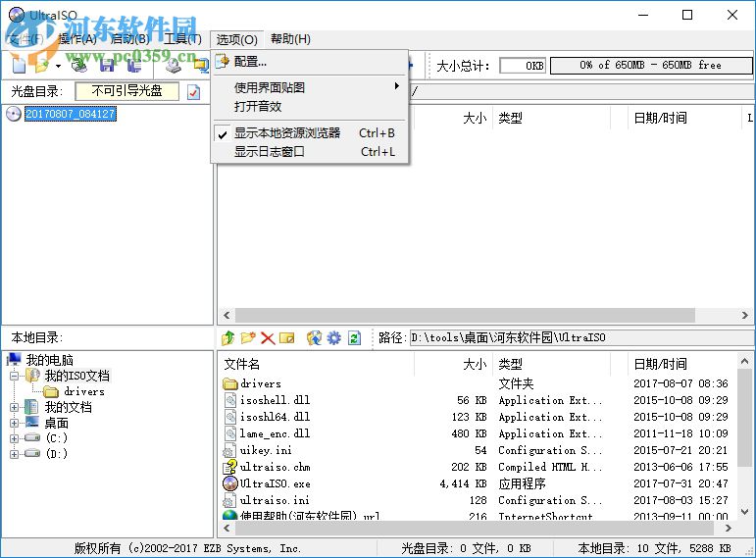Expand the 使用界面贴图 submenu arrow
Screen dimensions: 756x558
(397, 86)
